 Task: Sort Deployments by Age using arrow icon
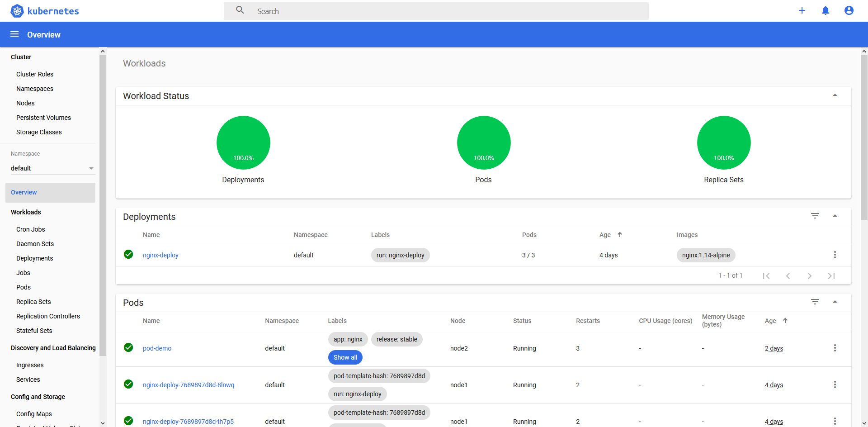(620, 234)
